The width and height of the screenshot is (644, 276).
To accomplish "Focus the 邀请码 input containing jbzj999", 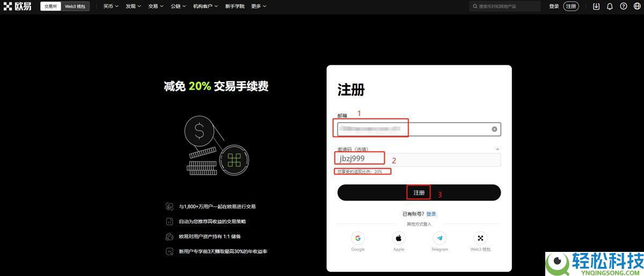I will click(x=419, y=159).
